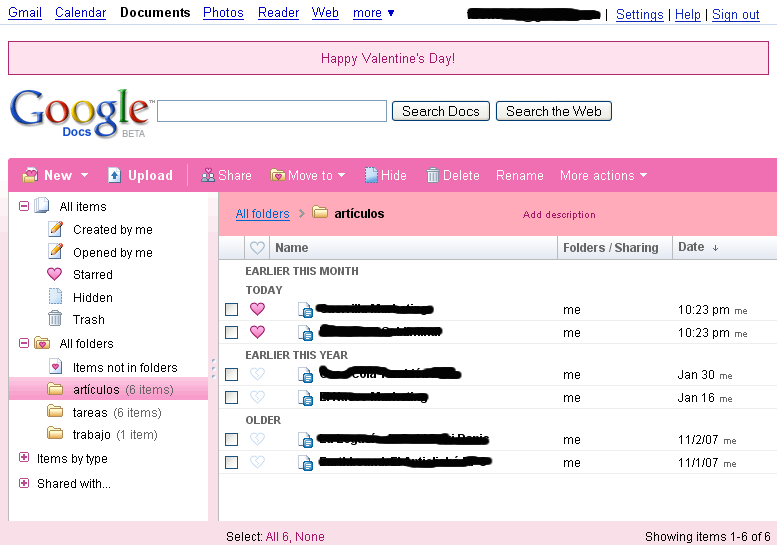Go to All folders breadcrumb link
This screenshot has height=545, width=777.
[263, 214]
